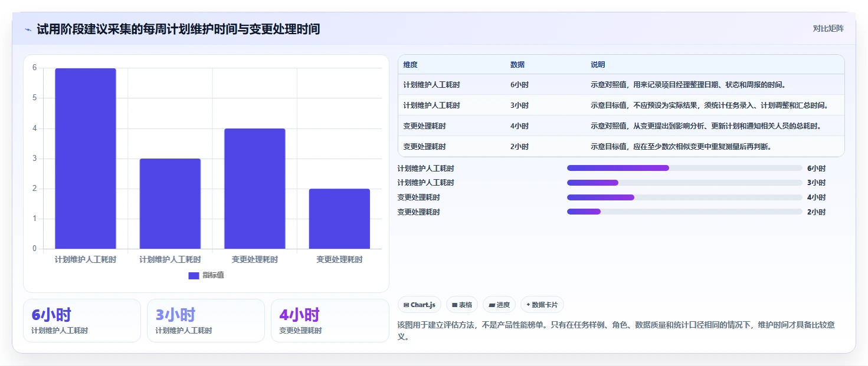The image size is (868, 366).
Task: Click the 6小时 cell in the table
Action: (x=519, y=85)
